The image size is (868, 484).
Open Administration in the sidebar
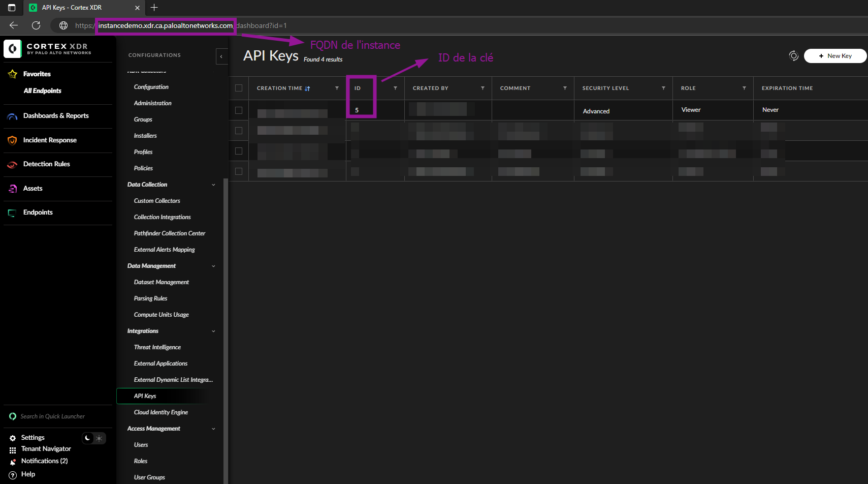153,103
